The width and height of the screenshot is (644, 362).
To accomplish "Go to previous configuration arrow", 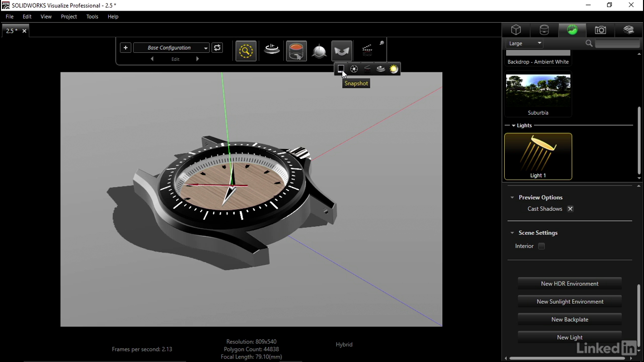I will pos(152,59).
